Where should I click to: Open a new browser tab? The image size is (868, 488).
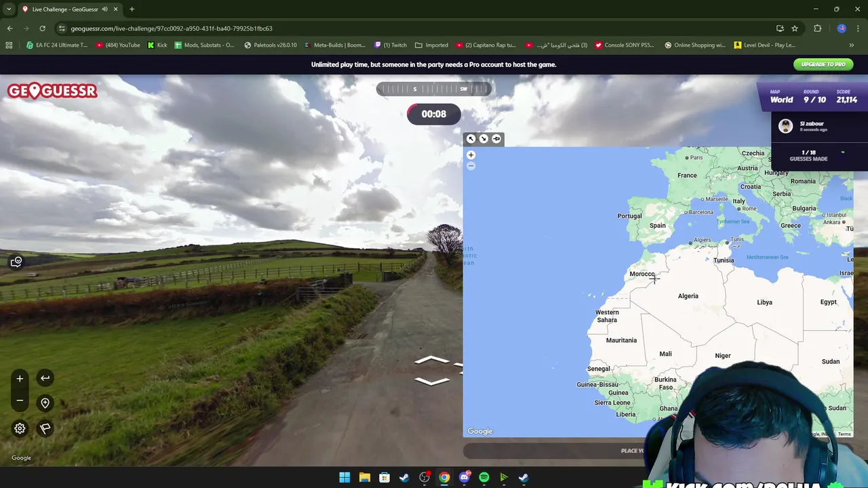tap(132, 9)
